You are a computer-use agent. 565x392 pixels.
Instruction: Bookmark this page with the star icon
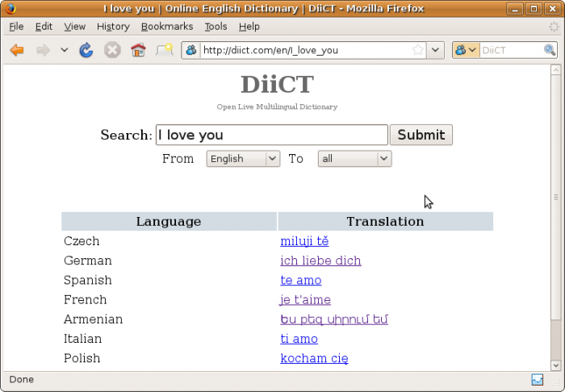pos(418,50)
